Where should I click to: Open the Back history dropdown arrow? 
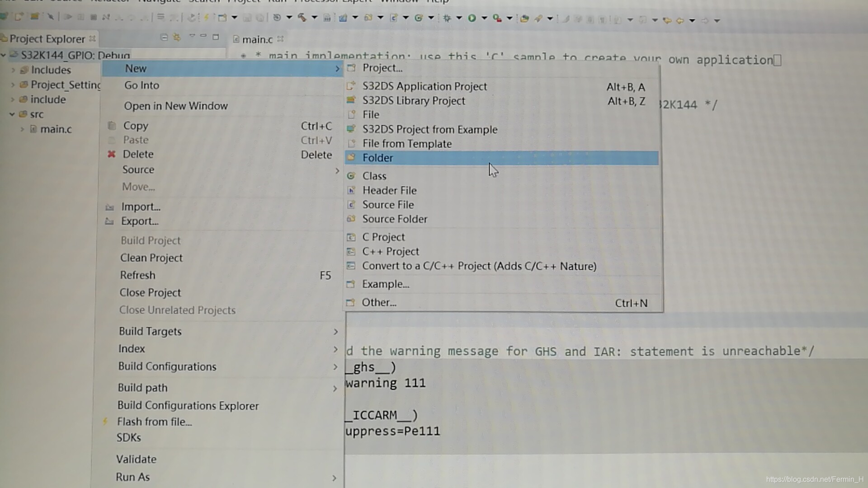click(692, 20)
